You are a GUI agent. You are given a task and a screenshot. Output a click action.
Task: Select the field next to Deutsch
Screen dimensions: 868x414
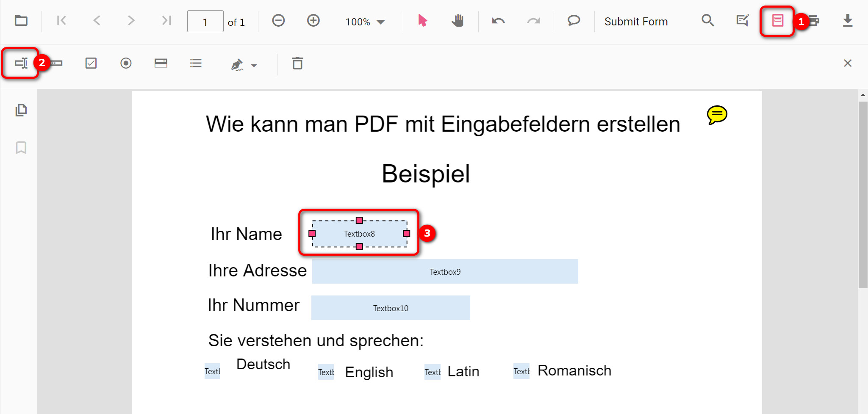pos(212,371)
